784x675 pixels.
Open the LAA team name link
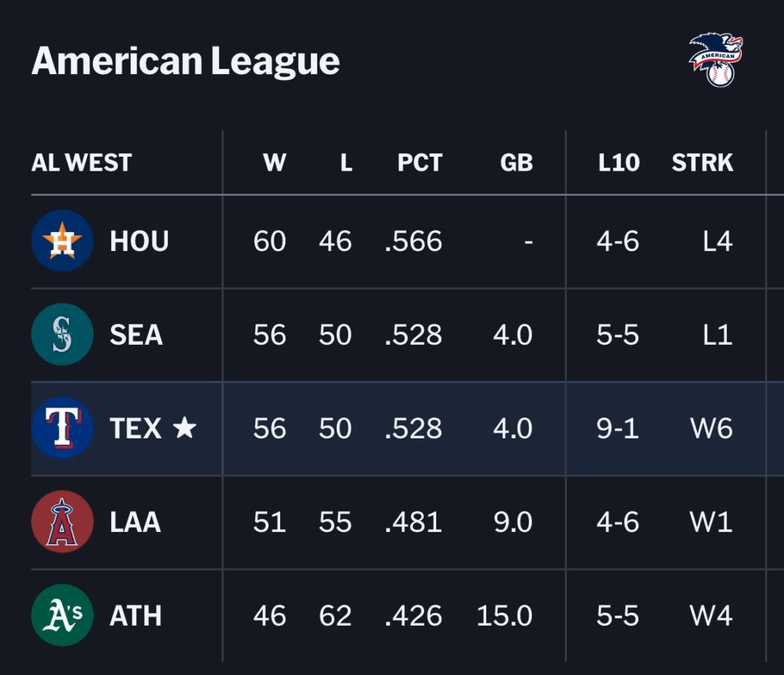135,522
